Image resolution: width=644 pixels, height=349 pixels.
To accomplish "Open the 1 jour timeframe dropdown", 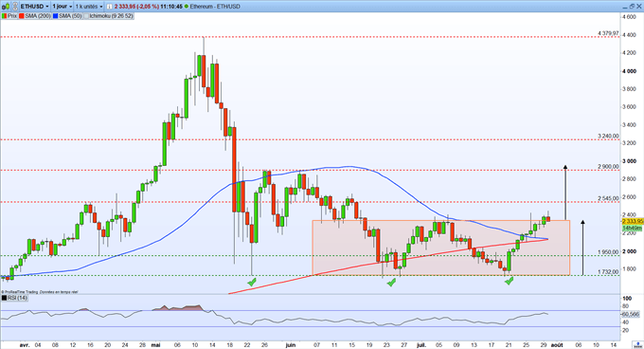I will [63, 7].
